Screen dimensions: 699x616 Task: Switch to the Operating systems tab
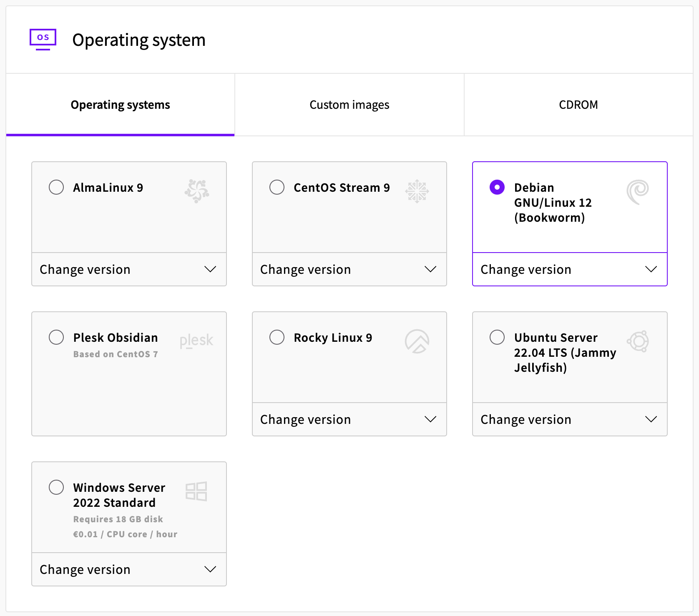[x=120, y=105]
